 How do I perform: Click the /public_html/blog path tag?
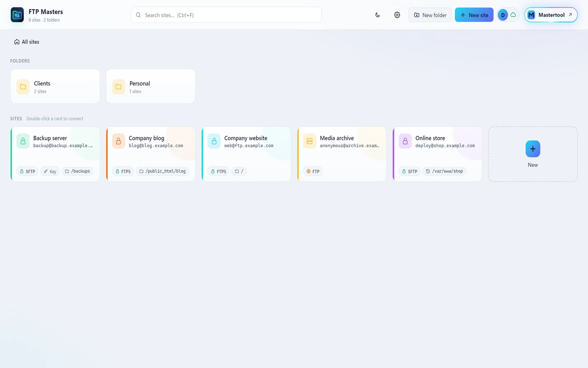tap(162, 171)
